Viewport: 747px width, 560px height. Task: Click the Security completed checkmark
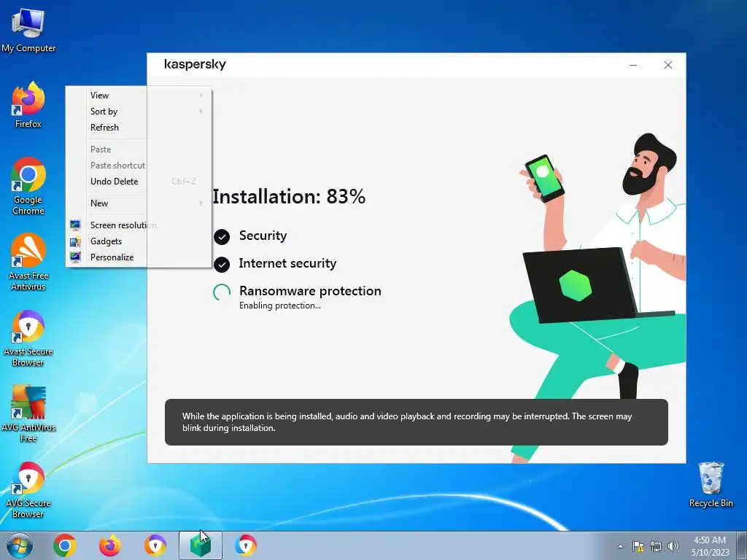[x=222, y=236]
